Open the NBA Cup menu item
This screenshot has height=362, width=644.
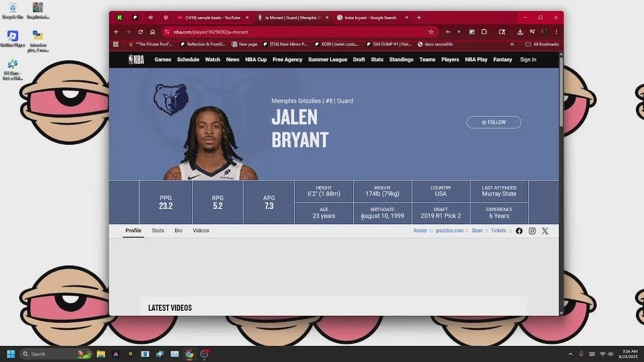(256, 59)
